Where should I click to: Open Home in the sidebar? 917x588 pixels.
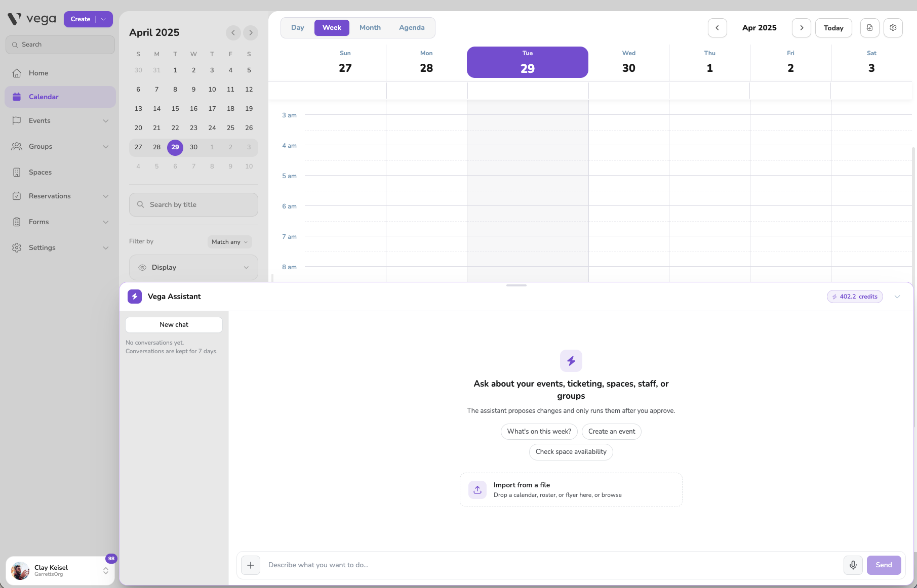[60, 73]
